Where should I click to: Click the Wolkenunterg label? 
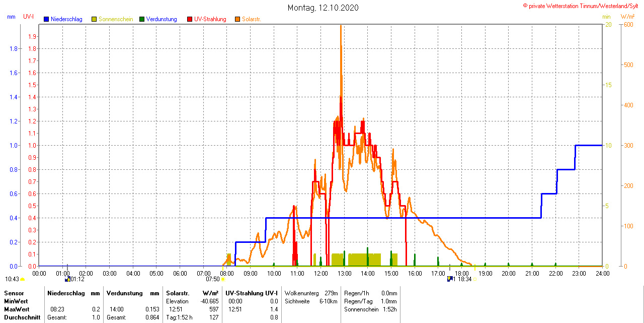coord(301,293)
